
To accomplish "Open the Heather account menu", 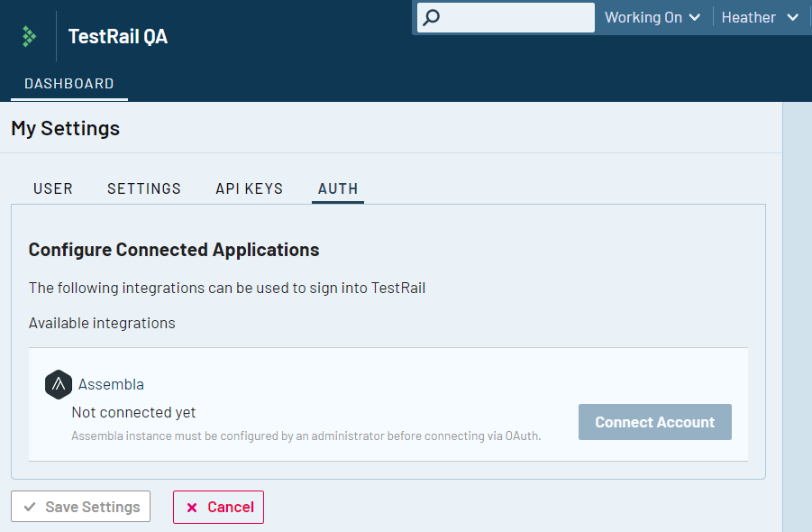I will (x=748, y=18).
